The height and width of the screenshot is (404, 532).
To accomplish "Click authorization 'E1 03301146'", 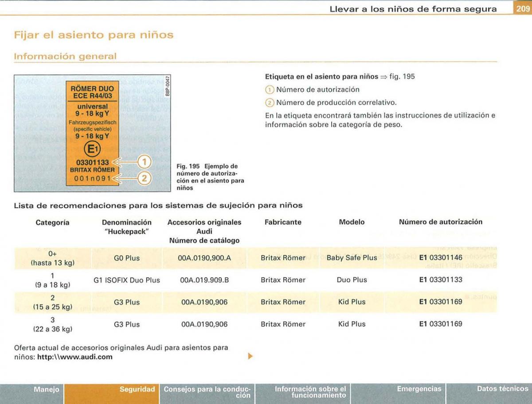I will [x=441, y=258].
